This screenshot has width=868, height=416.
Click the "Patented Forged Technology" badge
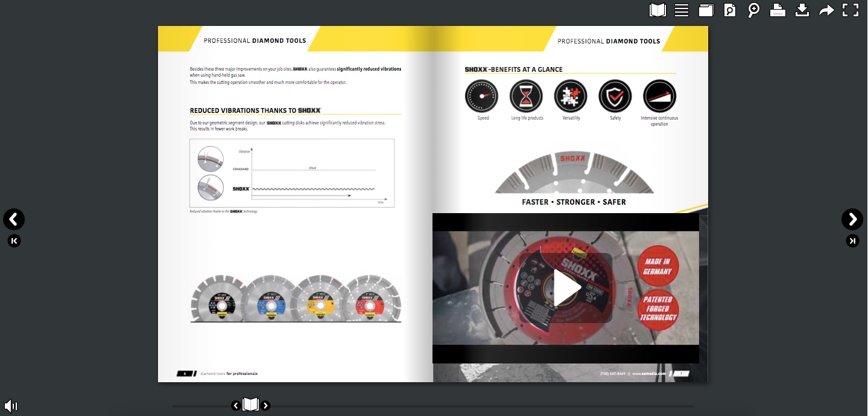[659, 309]
